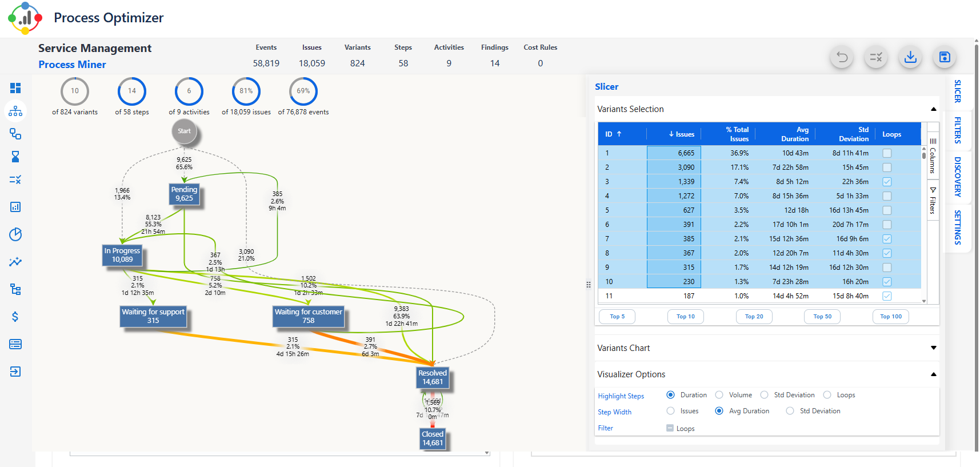Open the DISCOVERY side tab

coord(958,177)
